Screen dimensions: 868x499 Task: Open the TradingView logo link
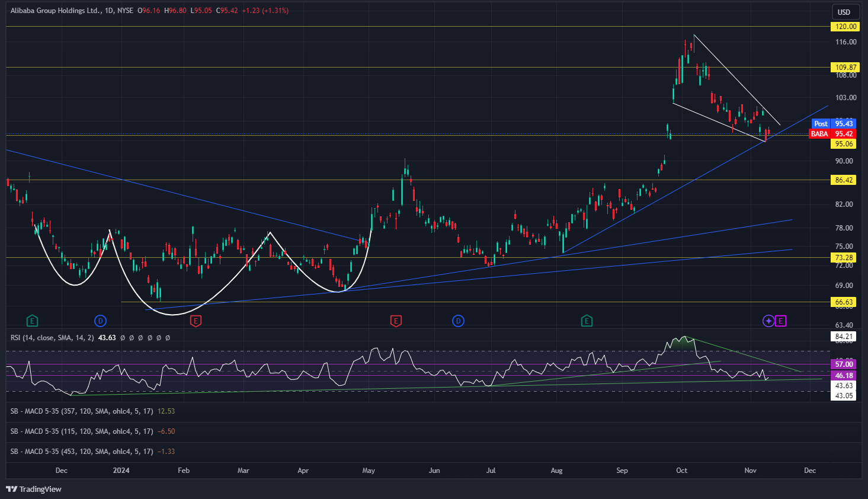click(x=34, y=489)
